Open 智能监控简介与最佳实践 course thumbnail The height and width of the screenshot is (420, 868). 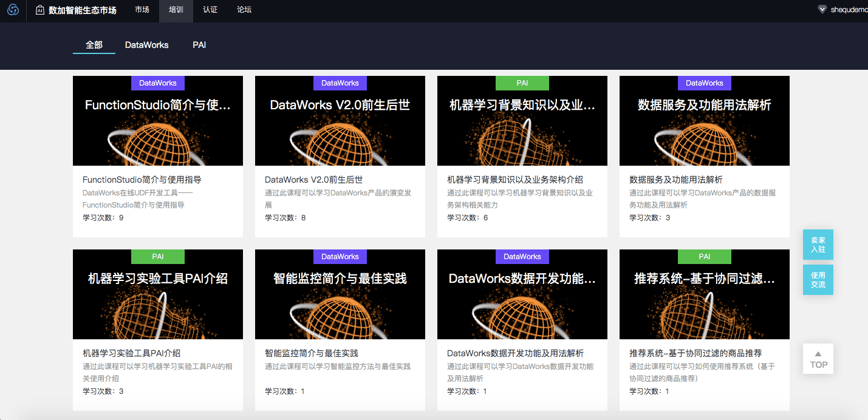point(340,294)
